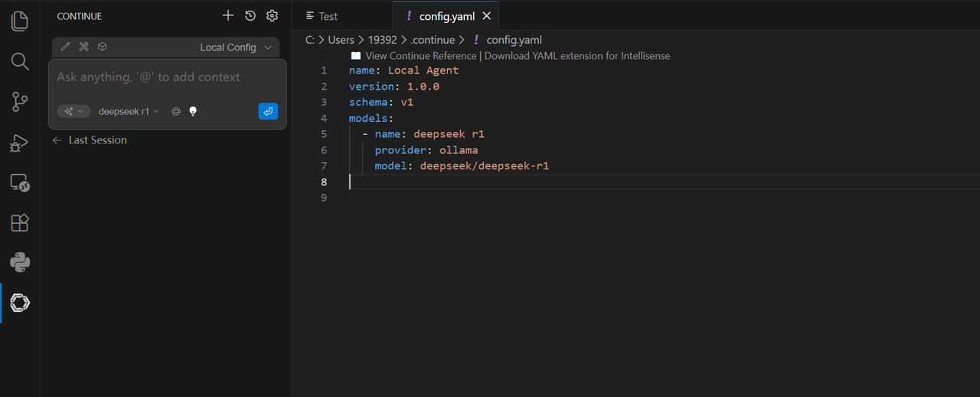Image resolution: width=980 pixels, height=397 pixels.
Task: Place cursor on 'name: Local Agent' line
Action: click(403, 71)
